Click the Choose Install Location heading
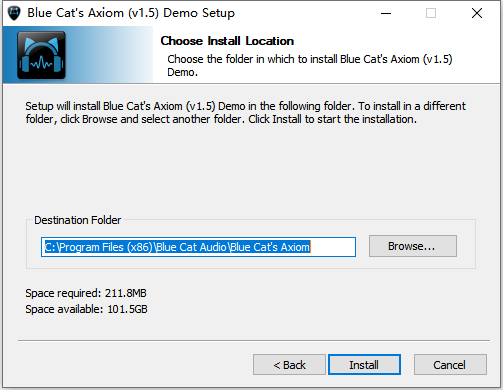Image resolution: width=503 pixels, height=390 pixels. point(227,41)
